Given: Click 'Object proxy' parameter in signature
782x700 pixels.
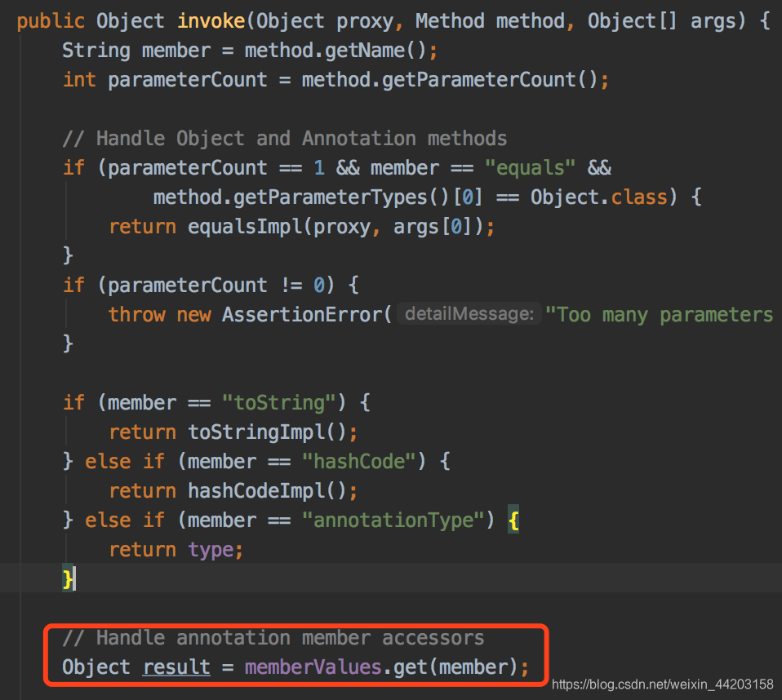Looking at the screenshot, I should click(x=325, y=21).
